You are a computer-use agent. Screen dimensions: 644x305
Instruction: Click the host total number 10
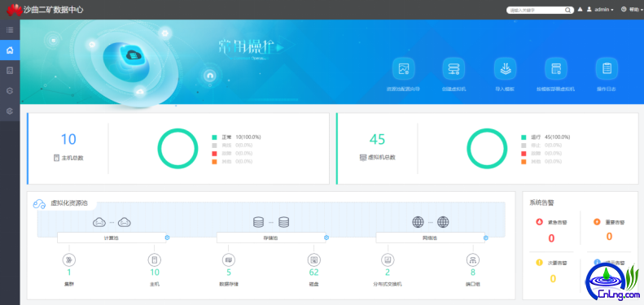[x=68, y=140]
